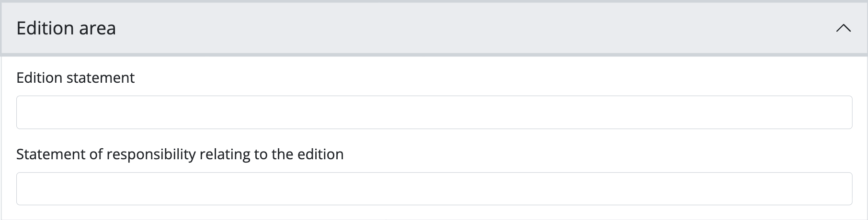This screenshot has width=868, height=220.
Task: Toggle the Edition area accordion header bar
Action: coord(431,28)
